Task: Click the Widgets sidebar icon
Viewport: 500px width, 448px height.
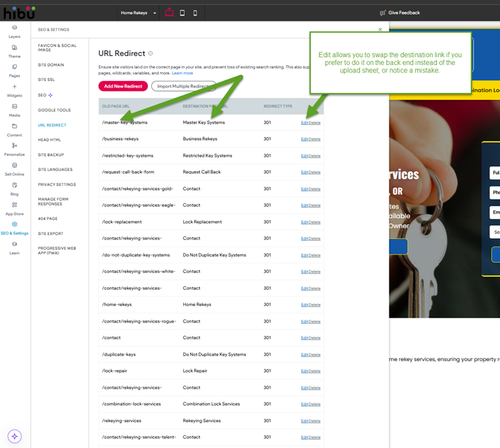Action: click(x=14, y=88)
